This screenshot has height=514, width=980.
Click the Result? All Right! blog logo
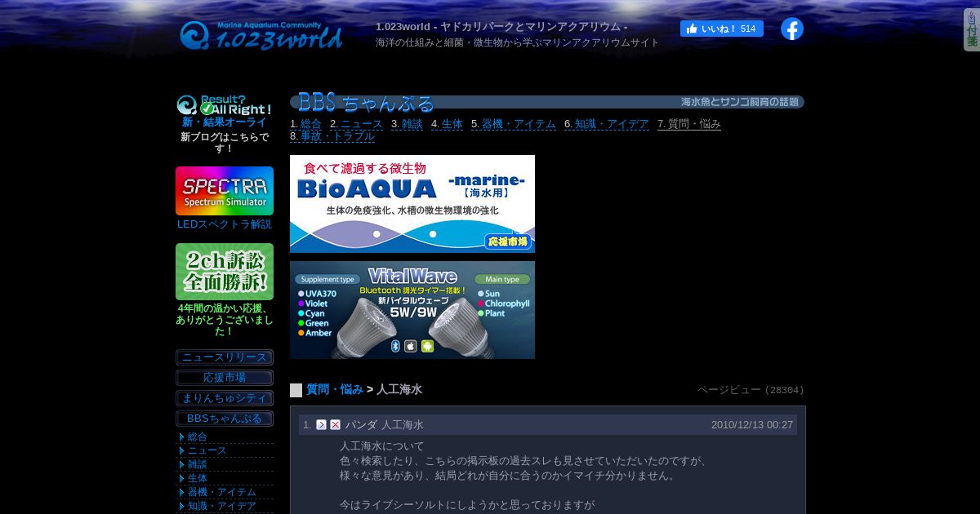click(225, 105)
